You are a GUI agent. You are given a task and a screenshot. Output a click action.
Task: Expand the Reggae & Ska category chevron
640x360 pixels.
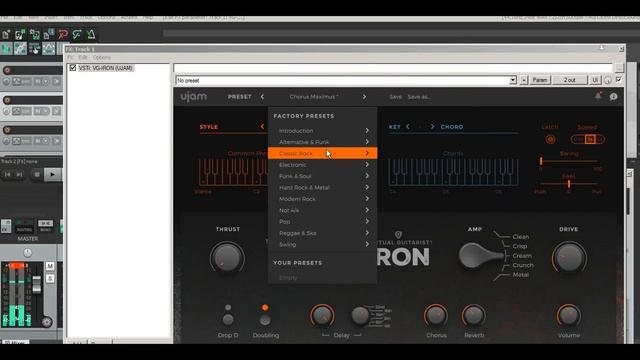tap(367, 233)
